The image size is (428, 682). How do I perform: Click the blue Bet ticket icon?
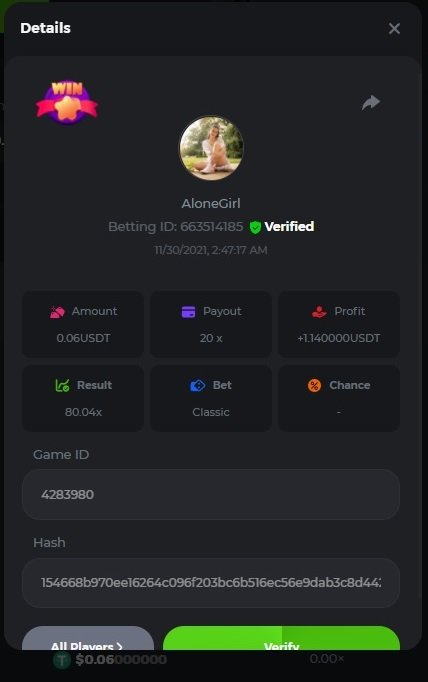coord(197,385)
